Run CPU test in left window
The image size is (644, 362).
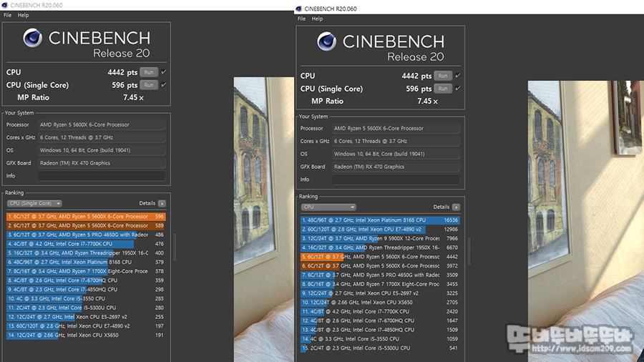(149, 72)
